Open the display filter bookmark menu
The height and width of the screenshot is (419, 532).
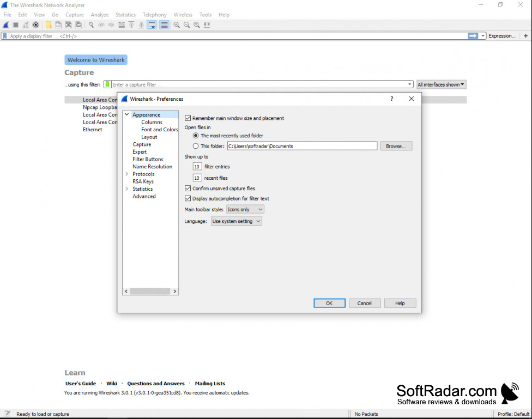click(5, 36)
